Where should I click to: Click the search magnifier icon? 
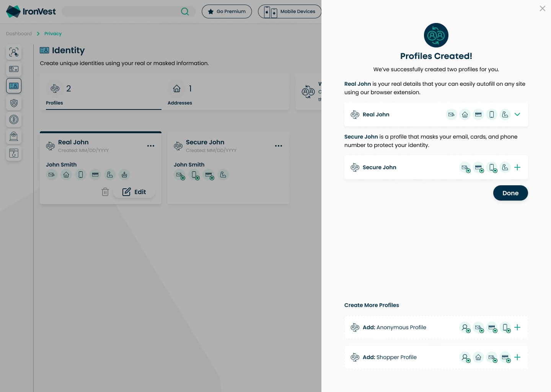point(185,11)
